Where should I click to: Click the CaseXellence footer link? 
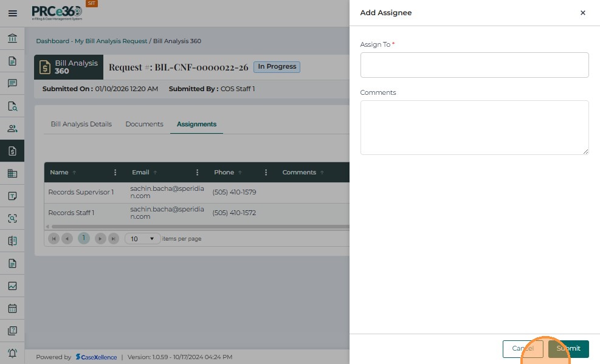pos(97,357)
